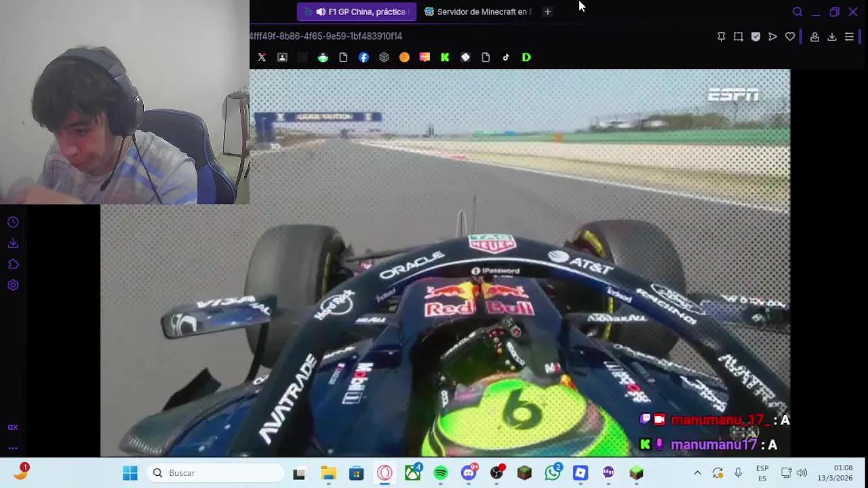Image resolution: width=868 pixels, height=488 pixels.
Task: Open GX Corner icon in sidebar
Action: coord(13,427)
